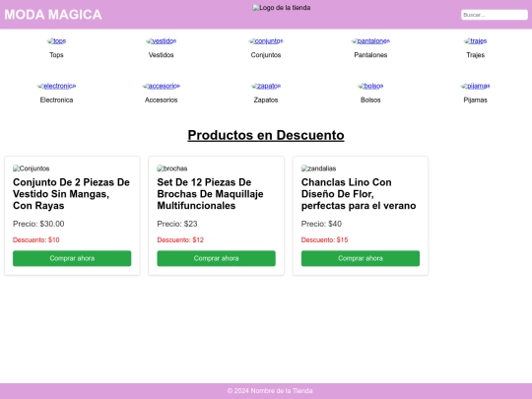The image size is (532, 399).
Task: Open the Electronica category image link
Action: coord(56,86)
